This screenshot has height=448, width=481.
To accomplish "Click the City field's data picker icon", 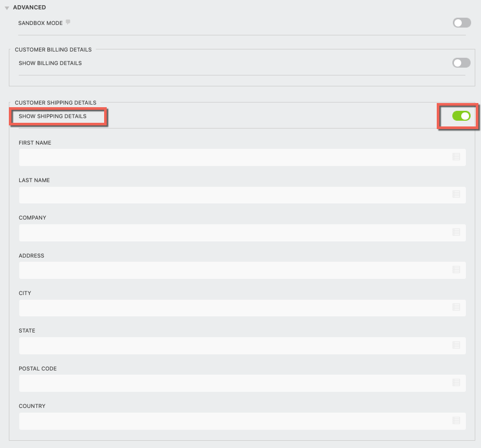I will (456, 307).
